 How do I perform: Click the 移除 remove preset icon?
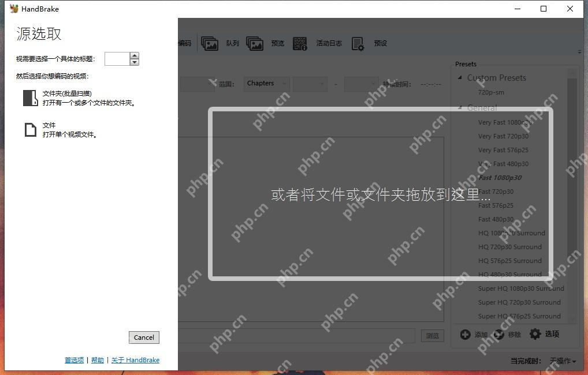coord(498,334)
